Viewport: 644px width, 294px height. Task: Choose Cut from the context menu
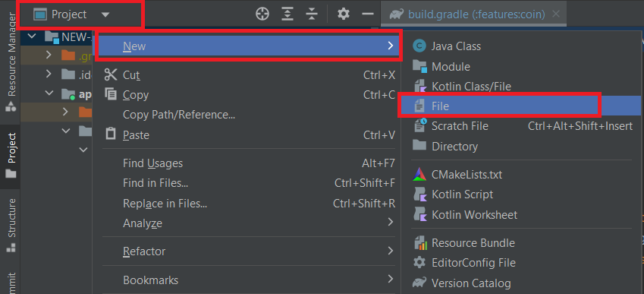(x=250, y=75)
